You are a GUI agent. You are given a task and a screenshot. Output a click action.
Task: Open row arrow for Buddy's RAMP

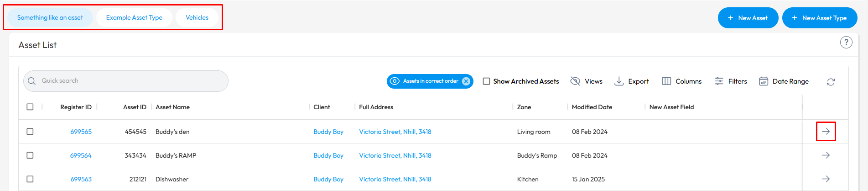pyautogui.click(x=826, y=155)
